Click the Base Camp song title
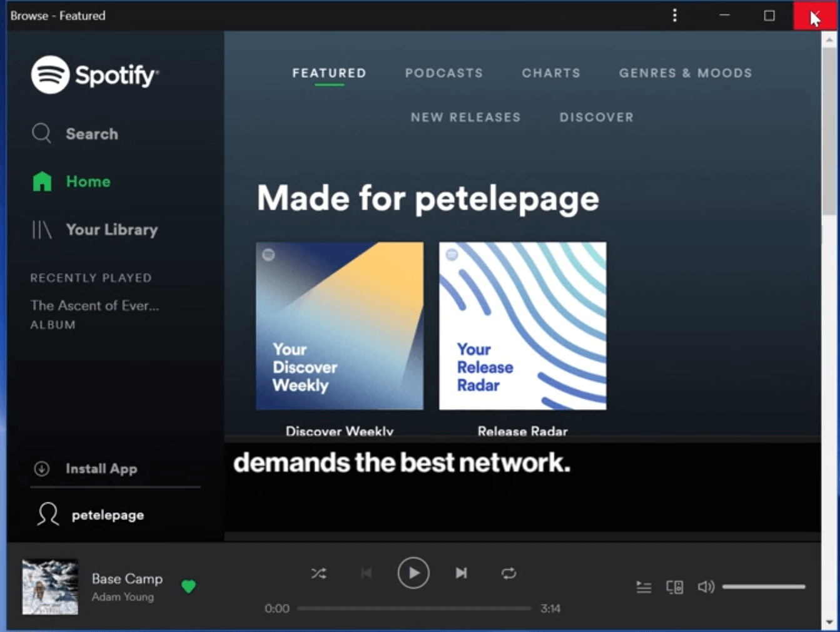 point(127,579)
